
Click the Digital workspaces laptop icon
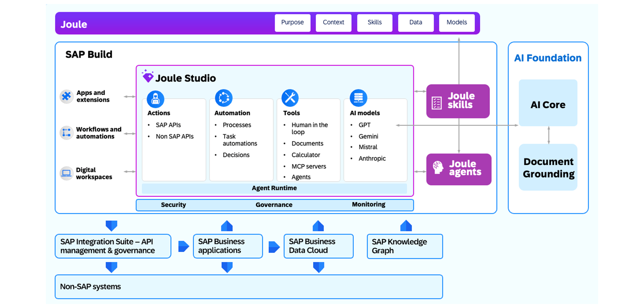tap(66, 173)
